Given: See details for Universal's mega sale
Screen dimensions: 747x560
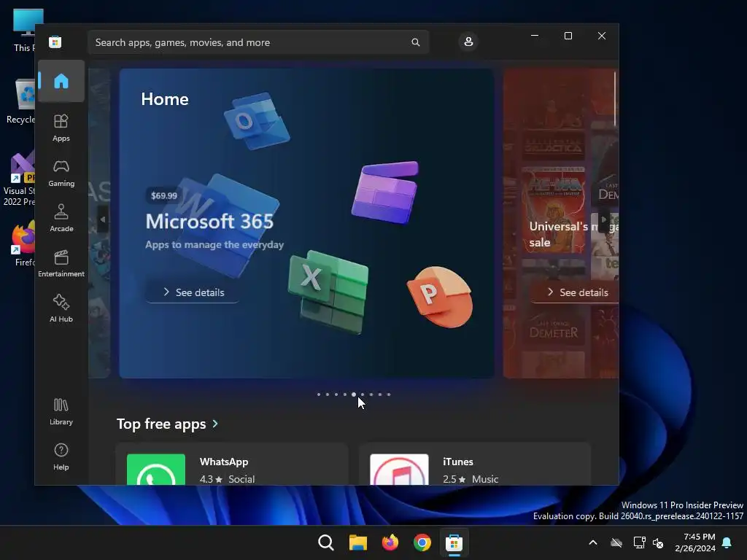Looking at the screenshot, I should 576,292.
